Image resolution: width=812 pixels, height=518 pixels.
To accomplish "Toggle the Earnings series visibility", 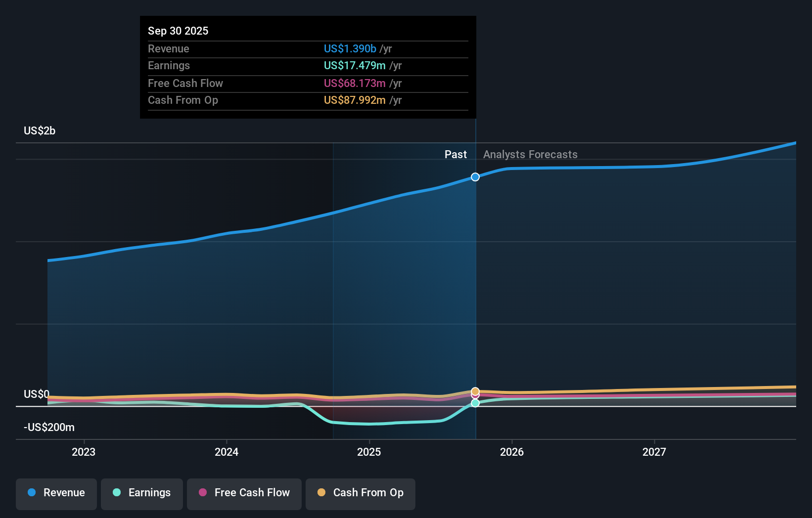I will [x=142, y=493].
